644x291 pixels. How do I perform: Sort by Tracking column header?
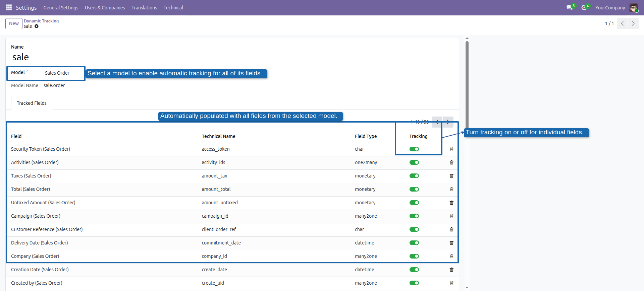[x=418, y=136]
